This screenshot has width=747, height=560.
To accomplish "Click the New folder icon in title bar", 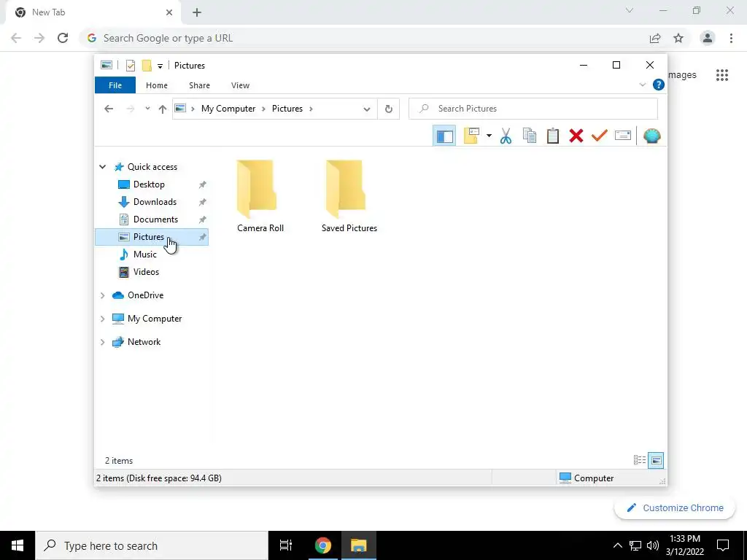I will click(147, 65).
